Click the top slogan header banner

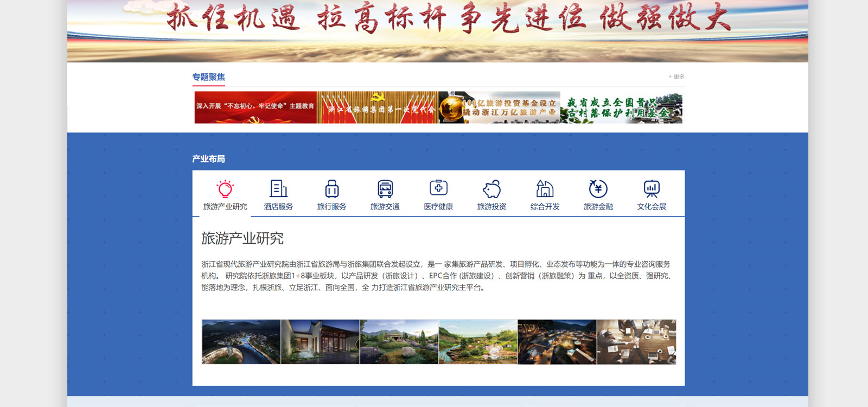click(x=437, y=30)
